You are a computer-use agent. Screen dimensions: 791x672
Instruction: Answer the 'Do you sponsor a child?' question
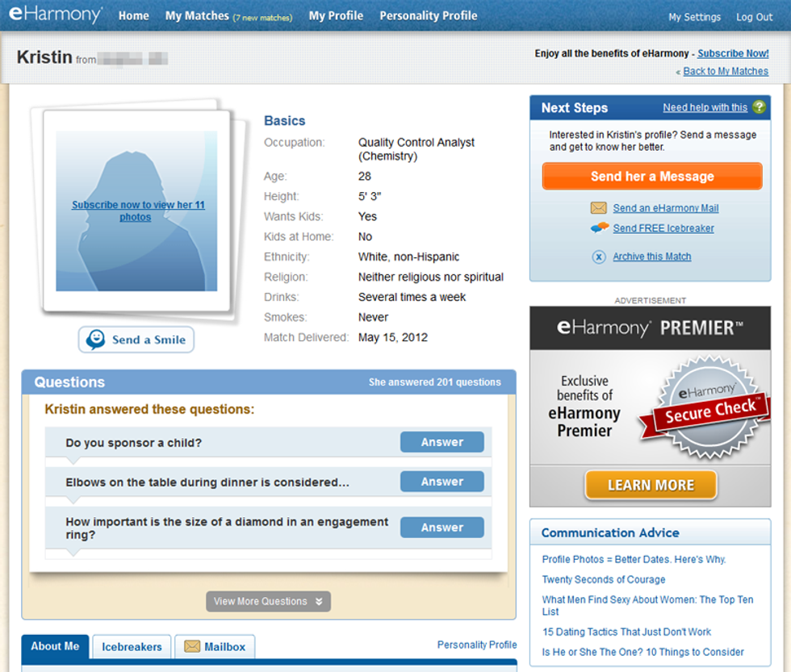pyautogui.click(x=442, y=442)
